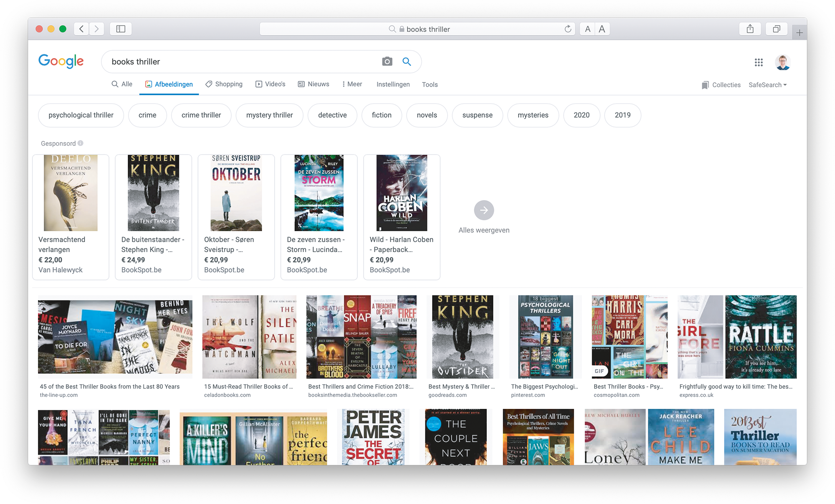Toggle the Safari sidebar button
Screen dimensions: 835x504
click(x=121, y=29)
